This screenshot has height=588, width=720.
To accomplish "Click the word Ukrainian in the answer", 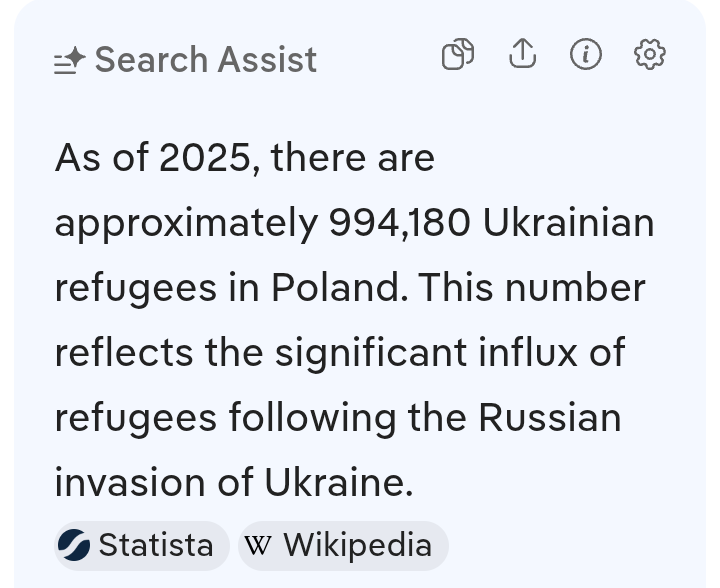I will [568, 223].
